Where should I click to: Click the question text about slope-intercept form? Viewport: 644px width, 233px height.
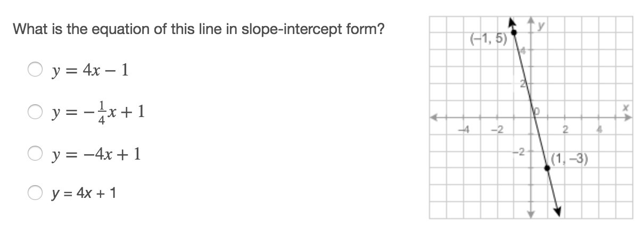tap(198, 29)
